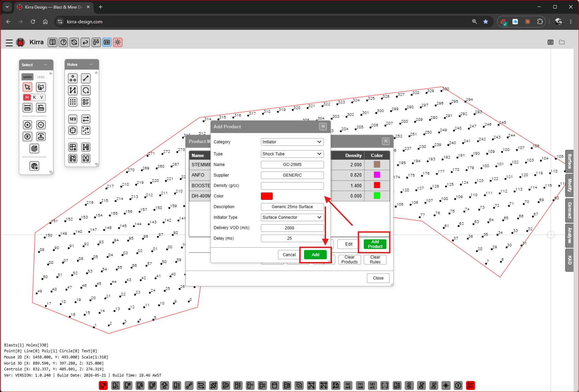
Task: Open the globe with gear settings icon
Action: pyautogui.click(x=34, y=166)
